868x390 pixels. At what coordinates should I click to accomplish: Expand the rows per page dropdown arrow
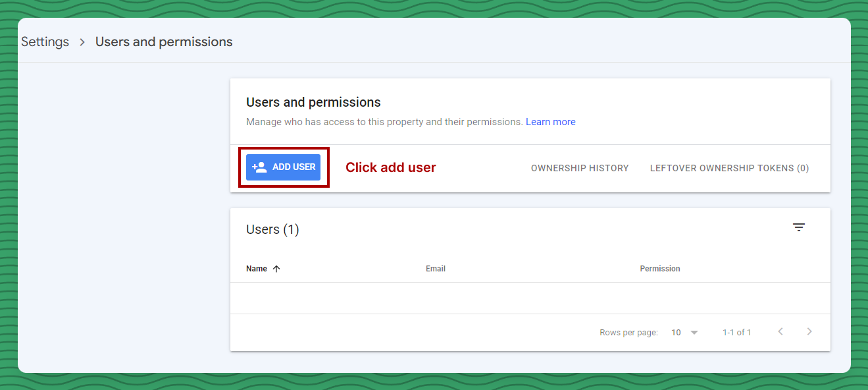694,333
